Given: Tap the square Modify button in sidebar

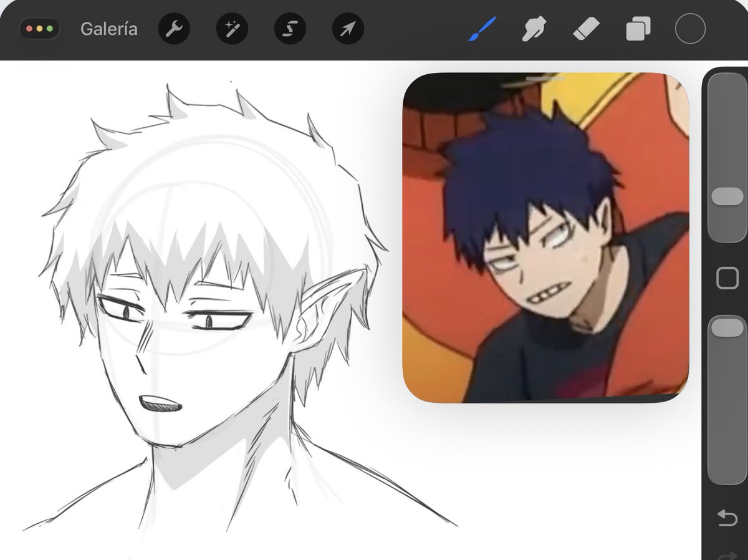Looking at the screenshot, I should coord(727,278).
